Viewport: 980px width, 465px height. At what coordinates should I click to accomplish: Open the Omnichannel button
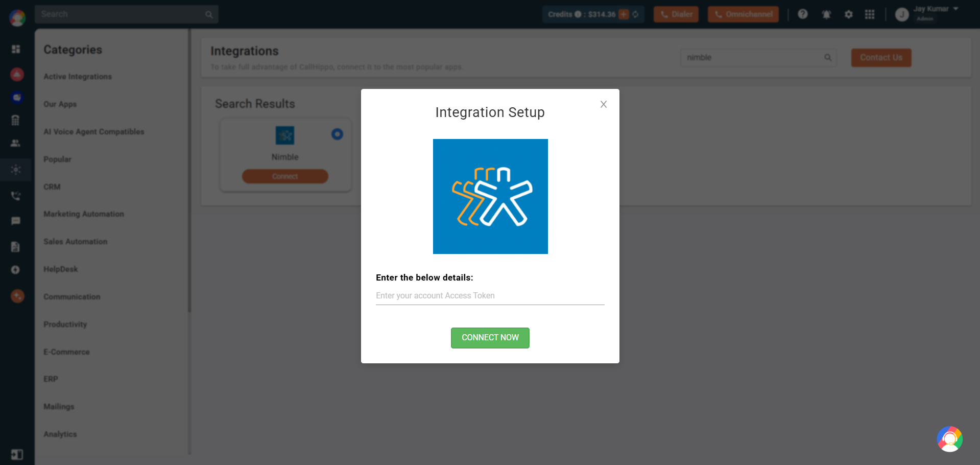[743, 14]
